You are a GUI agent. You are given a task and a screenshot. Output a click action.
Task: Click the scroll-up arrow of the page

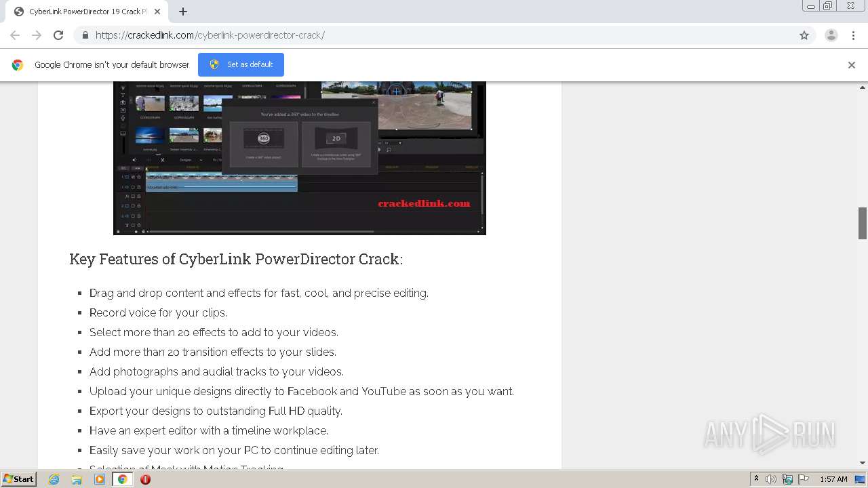click(x=863, y=87)
